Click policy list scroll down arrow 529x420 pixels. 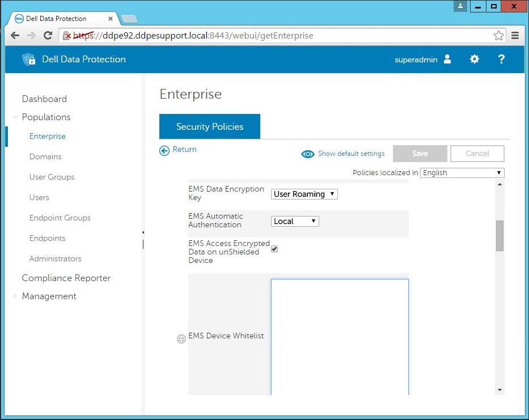[500, 390]
